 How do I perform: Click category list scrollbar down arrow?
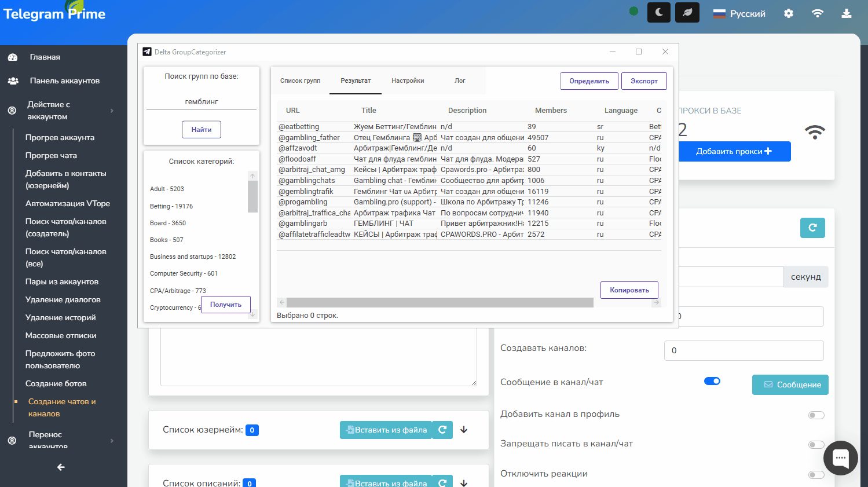tap(252, 314)
